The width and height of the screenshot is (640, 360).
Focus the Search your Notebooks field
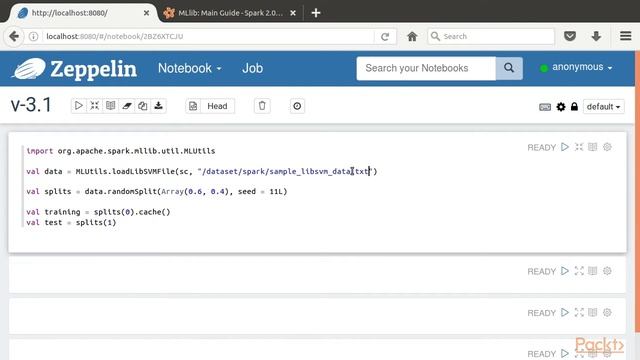[426, 68]
